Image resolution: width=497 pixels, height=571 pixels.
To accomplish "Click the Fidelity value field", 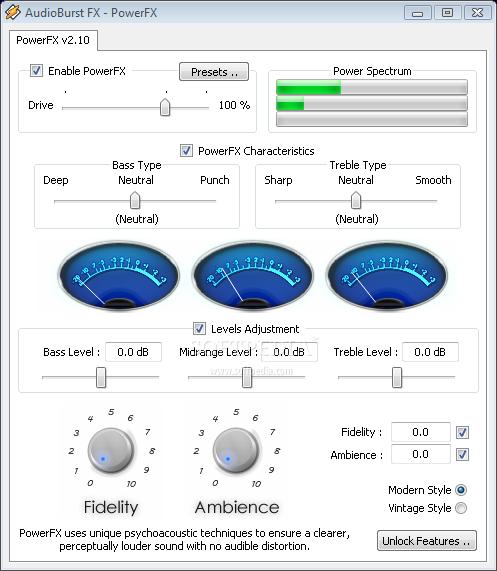I will point(421,432).
